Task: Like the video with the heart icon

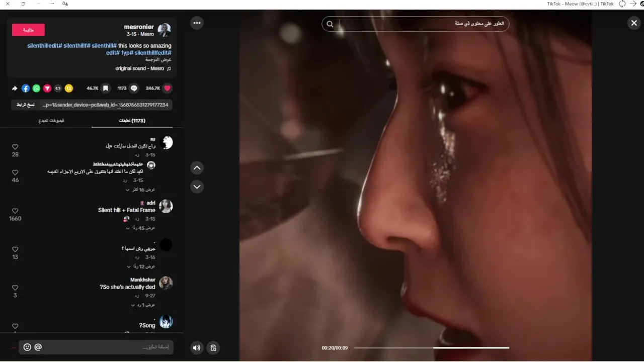Action: pos(168,88)
